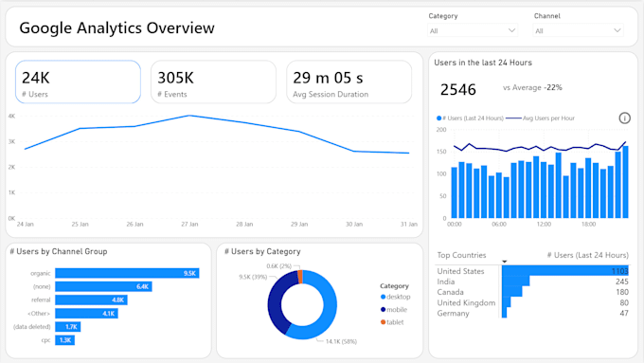Click the 12:00 axis label on hourly chart

[x=544, y=225]
